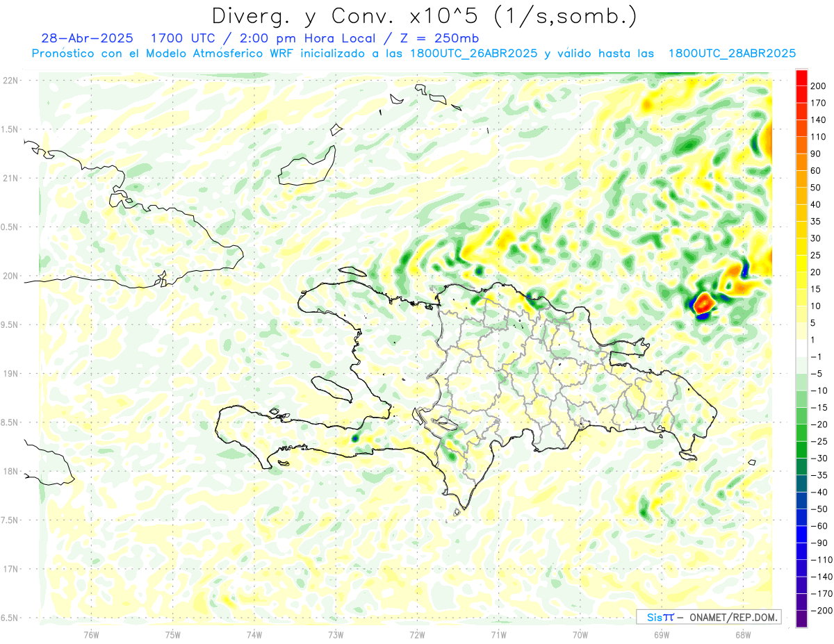834x644 pixels.
Task: Click the negative -50 colorbar value
Action: [820, 509]
